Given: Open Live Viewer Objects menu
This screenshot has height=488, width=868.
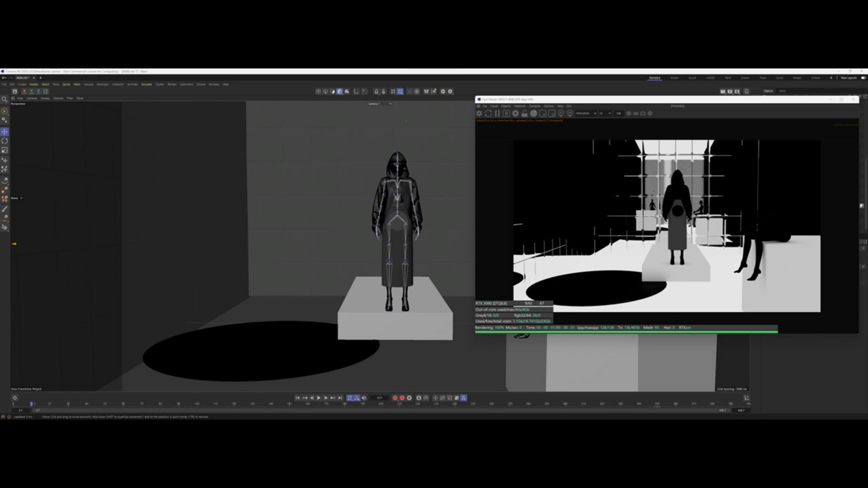Looking at the screenshot, I should (x=505, y=106).
